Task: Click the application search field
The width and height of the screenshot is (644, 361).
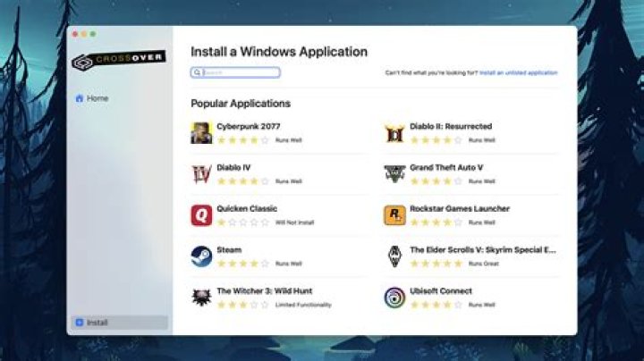Action: pyautogui.click(x=235, y=72)
